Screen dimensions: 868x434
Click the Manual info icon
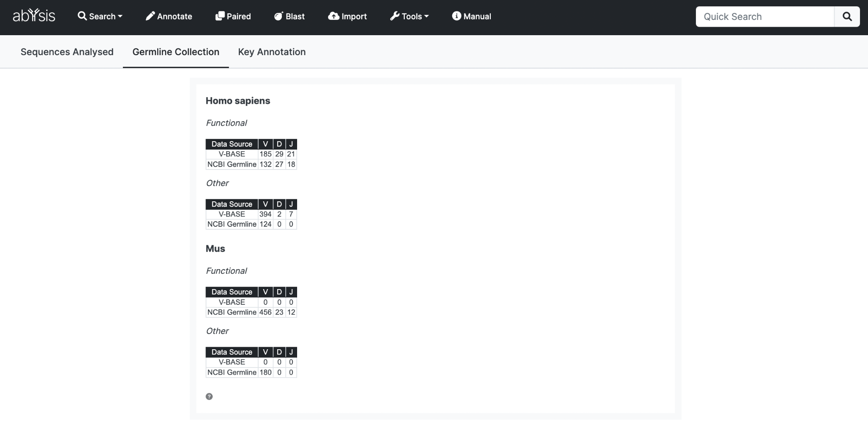point(456,16)
